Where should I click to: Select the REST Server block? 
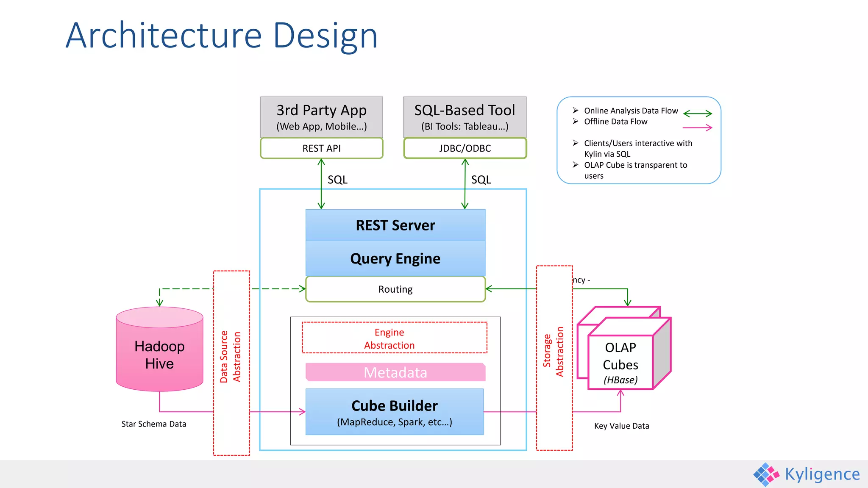point(395,225)
